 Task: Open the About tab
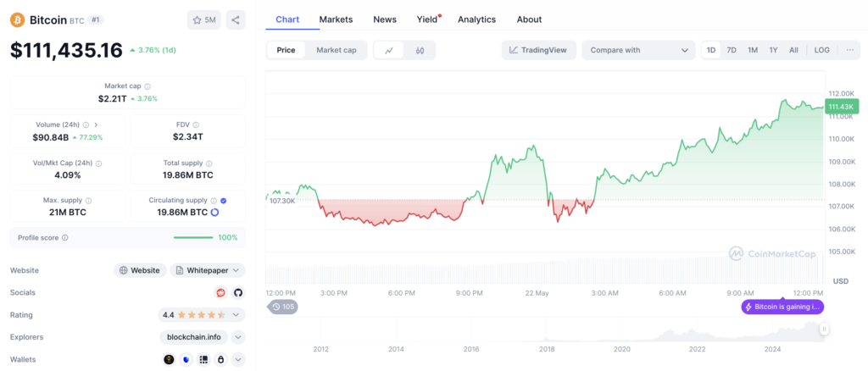(x=529, y=19)
